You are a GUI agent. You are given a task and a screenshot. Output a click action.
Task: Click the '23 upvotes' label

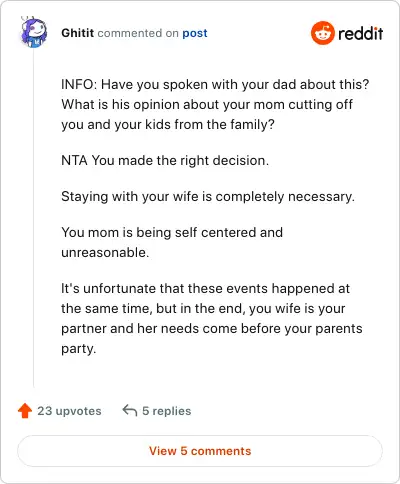(69, 411)
